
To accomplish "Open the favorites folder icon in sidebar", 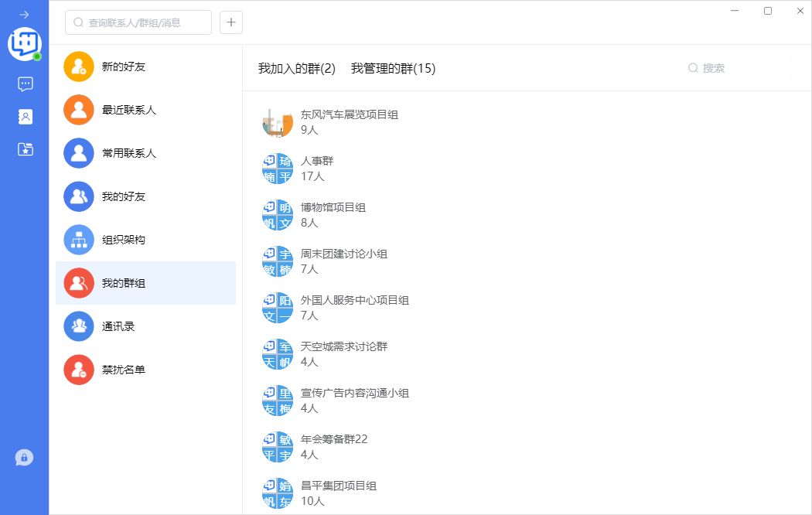I will tap(25, 149).
